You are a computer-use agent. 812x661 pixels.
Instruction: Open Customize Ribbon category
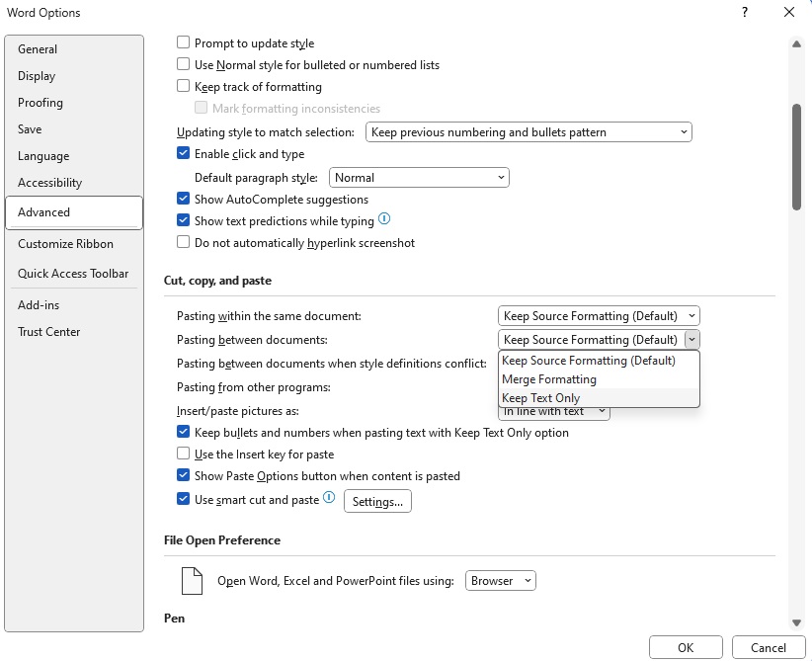tap(74, 244)
